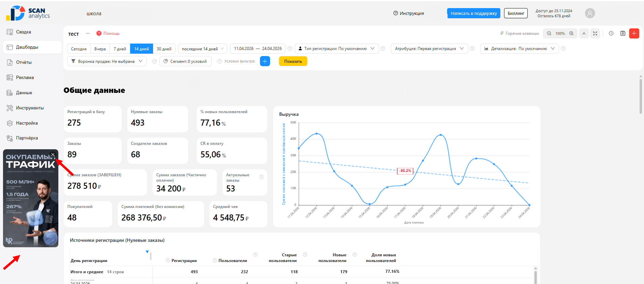
Task: Add a filter condition with blue plus
Action: (265, 61)
